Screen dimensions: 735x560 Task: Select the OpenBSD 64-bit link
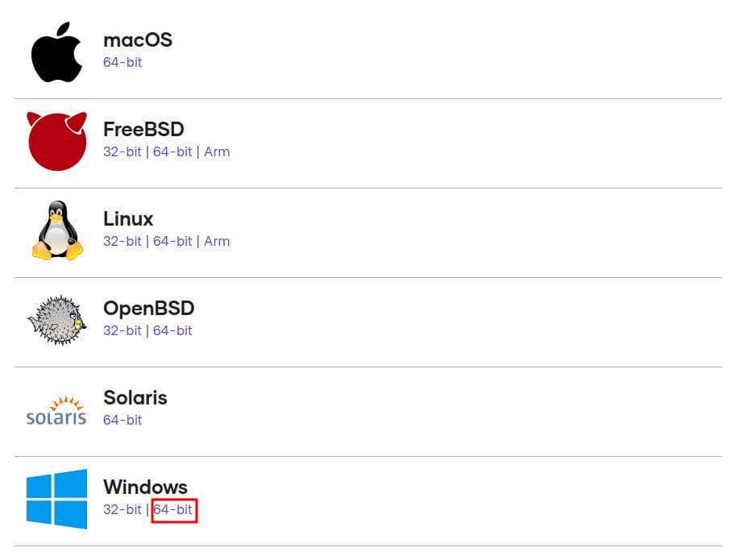point(172,330)
